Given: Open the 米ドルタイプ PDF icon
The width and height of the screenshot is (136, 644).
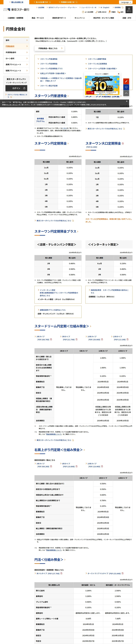Looking at the screenshot, I should [x=61, y=573].
